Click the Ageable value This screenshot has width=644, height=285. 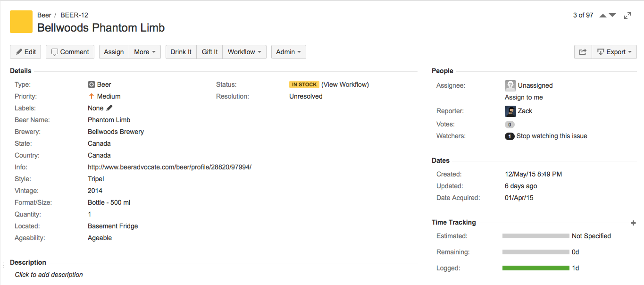[100, 238]
